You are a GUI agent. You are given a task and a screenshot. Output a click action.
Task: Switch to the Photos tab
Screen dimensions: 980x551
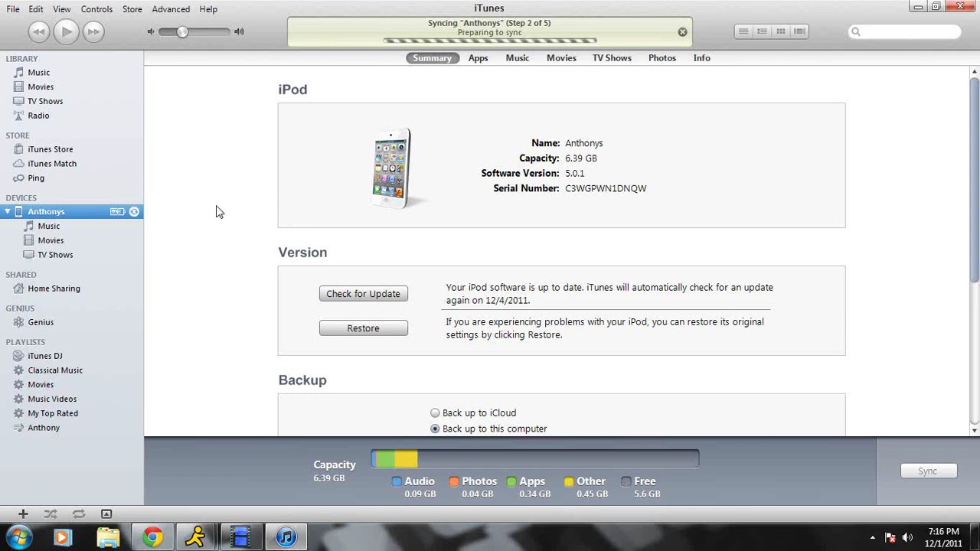[662, 58]
